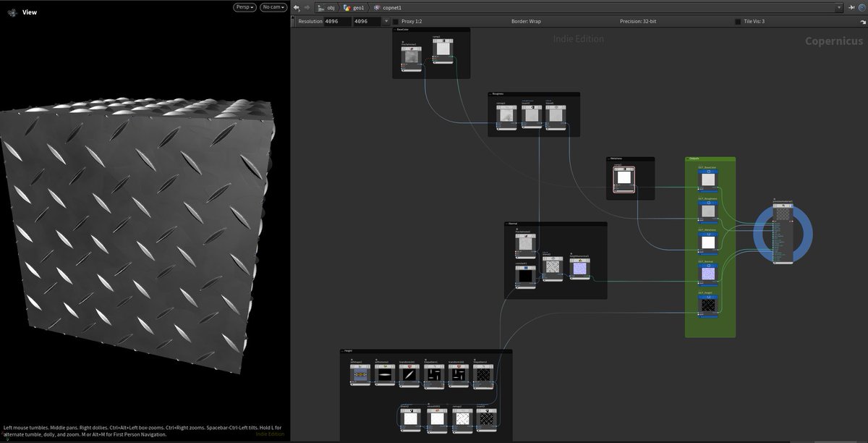Select the OUT_BaseColor node thumbnail
The image size is (868, 443).
[x=709, y=180]
